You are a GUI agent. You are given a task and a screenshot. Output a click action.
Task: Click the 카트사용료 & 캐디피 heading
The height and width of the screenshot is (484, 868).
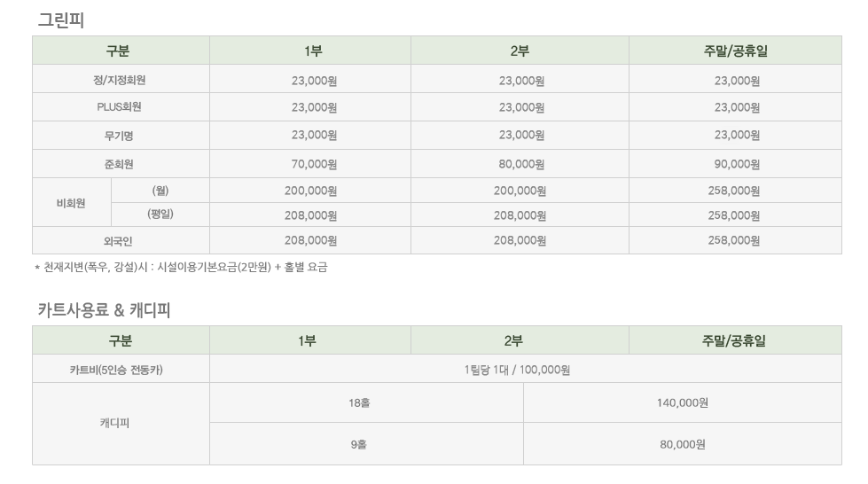click(x=104, y=309)
